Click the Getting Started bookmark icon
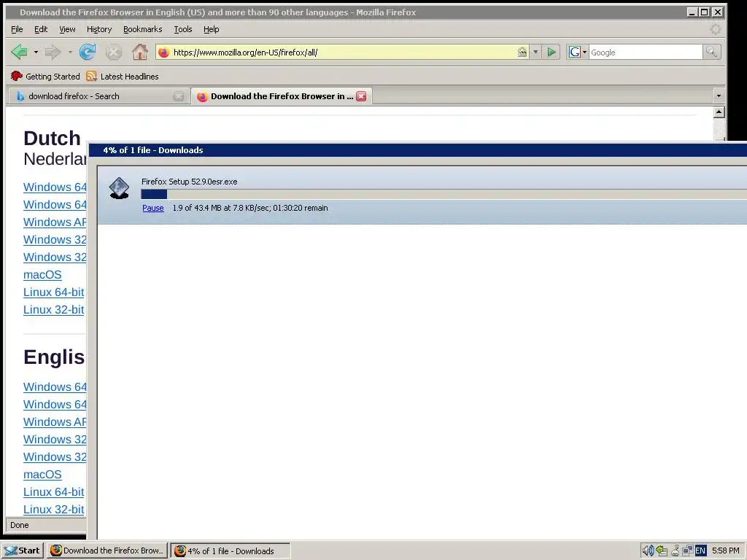Screen dimensions: 747x560 pyautogui.click(x=17, y=76)
